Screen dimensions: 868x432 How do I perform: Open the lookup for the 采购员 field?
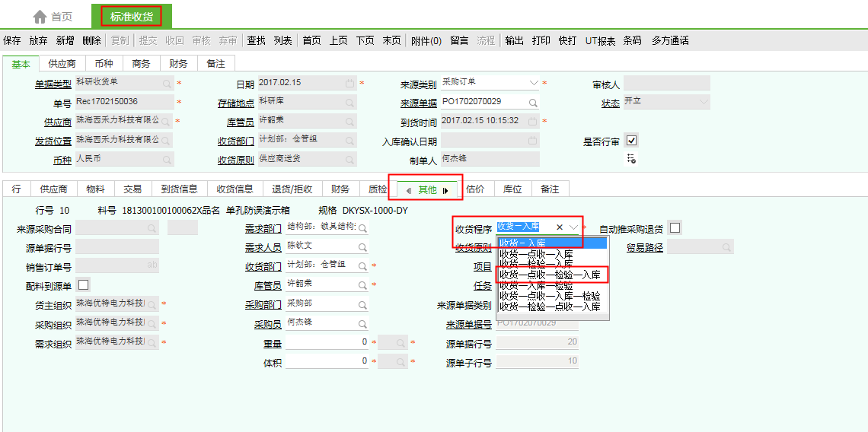pos(363,323)
